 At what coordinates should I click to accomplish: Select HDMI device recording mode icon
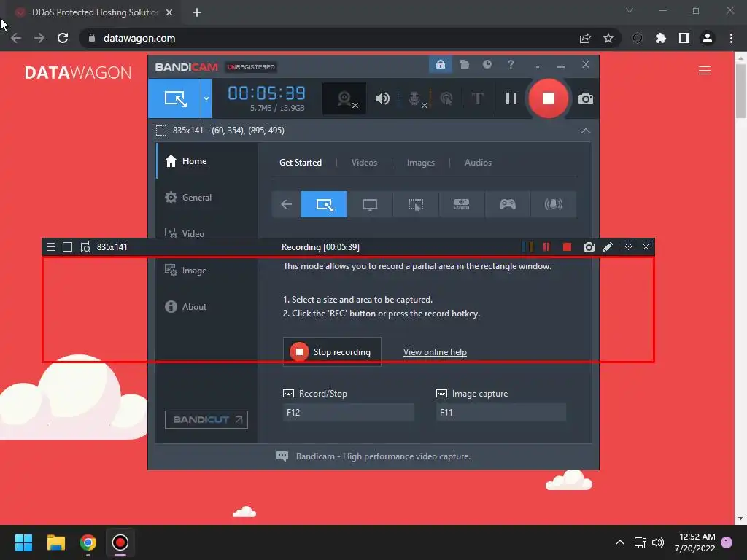[x=461, y=204]
